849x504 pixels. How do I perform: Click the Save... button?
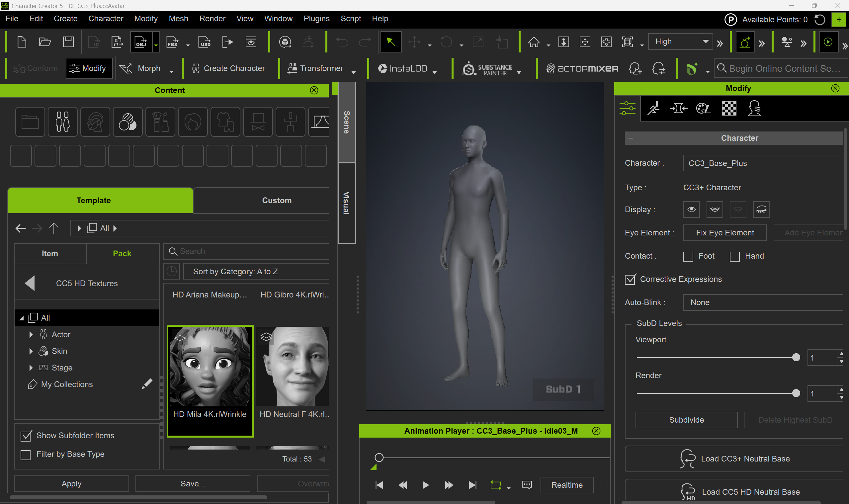coord(193,484)
